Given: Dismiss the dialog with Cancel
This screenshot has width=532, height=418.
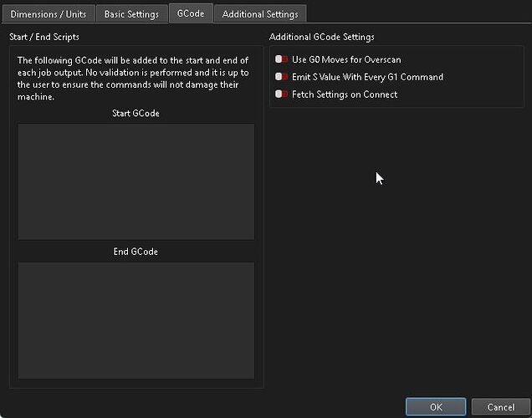Looking at the screenshot, I should pyautogui.click(x=501, y=407).
